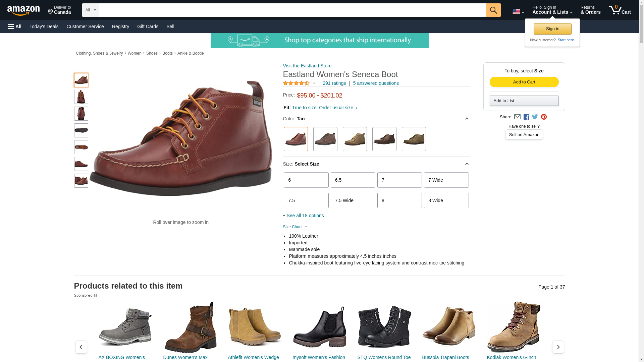Image resolution: width=644 pixels, height=362 pixels.
Task: Open the shopping cart icon
Action: (x=620, y=10)
